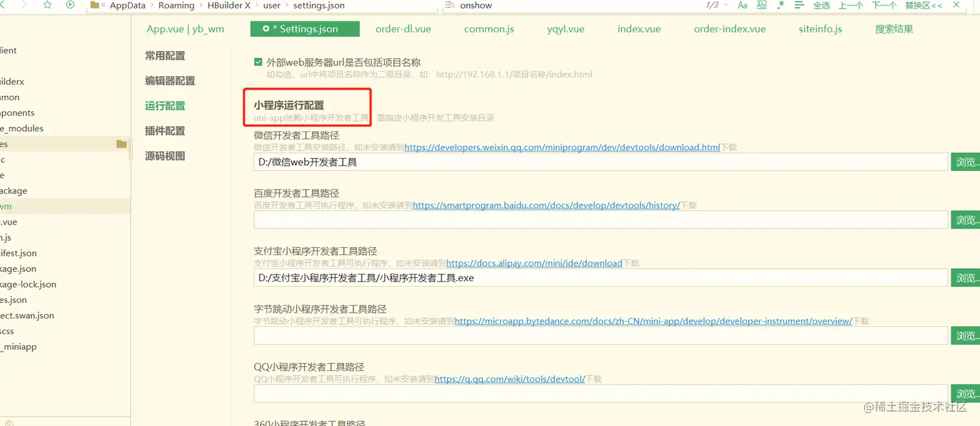The image size is (980, 426).
Task: Browse for Baidu devtools path (浏览)
Action: pyautogui.click(x=965, y=220)
